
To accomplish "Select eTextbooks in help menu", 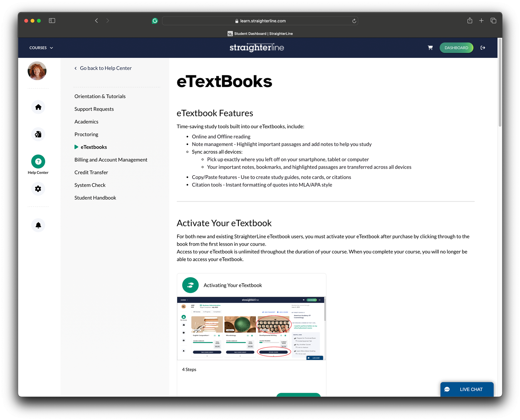I will 91,147.
